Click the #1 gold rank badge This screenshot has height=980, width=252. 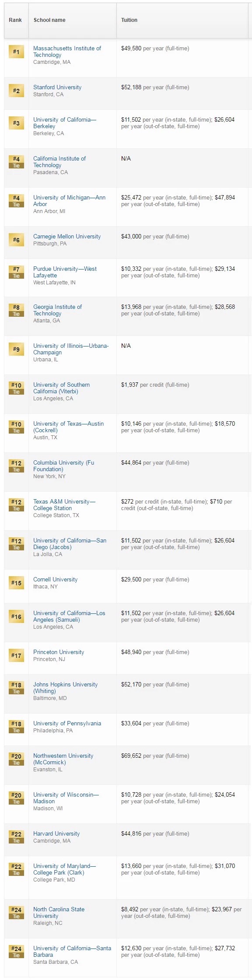[16, 52]
